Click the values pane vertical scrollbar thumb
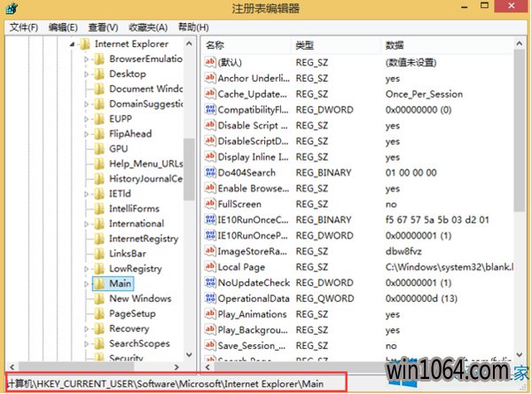The image size is (532, 394). (519, 130)
